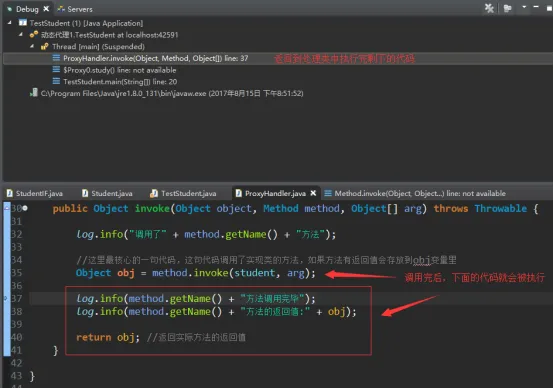Select TestStudent.main(String[]) line: 20 frame
This screenshot has height=389, width=554.
tap(120, 82)
